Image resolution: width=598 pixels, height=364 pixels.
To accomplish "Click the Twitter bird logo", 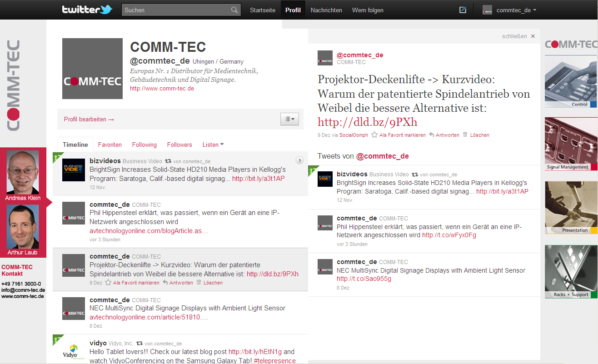I will pyautogui.click(x=87, y=9).
